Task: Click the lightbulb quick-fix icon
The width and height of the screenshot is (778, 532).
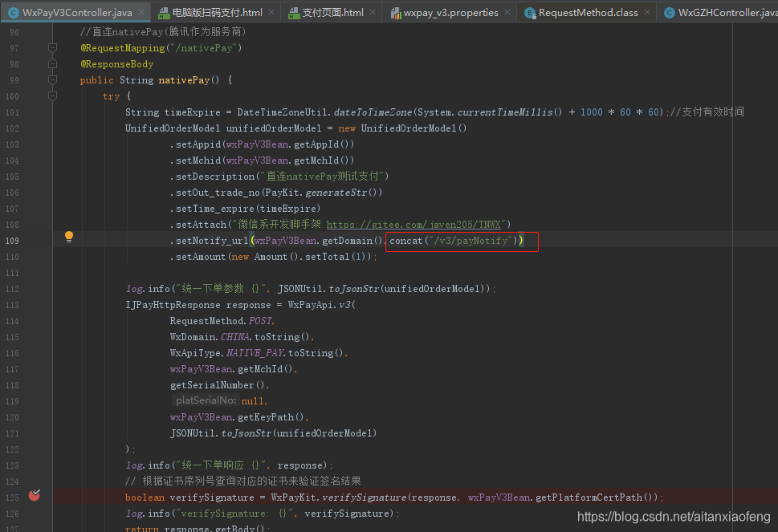Action: pos(69,237)
